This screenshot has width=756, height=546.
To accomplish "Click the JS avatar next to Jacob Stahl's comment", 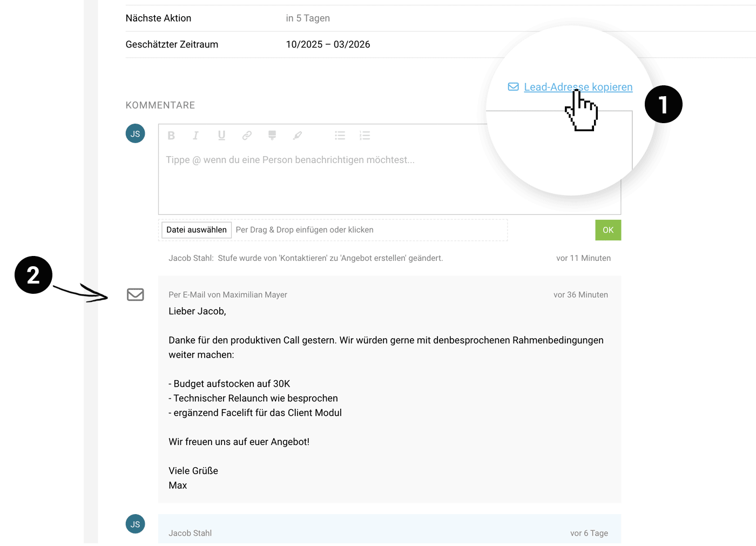I will tap(135, 523).
